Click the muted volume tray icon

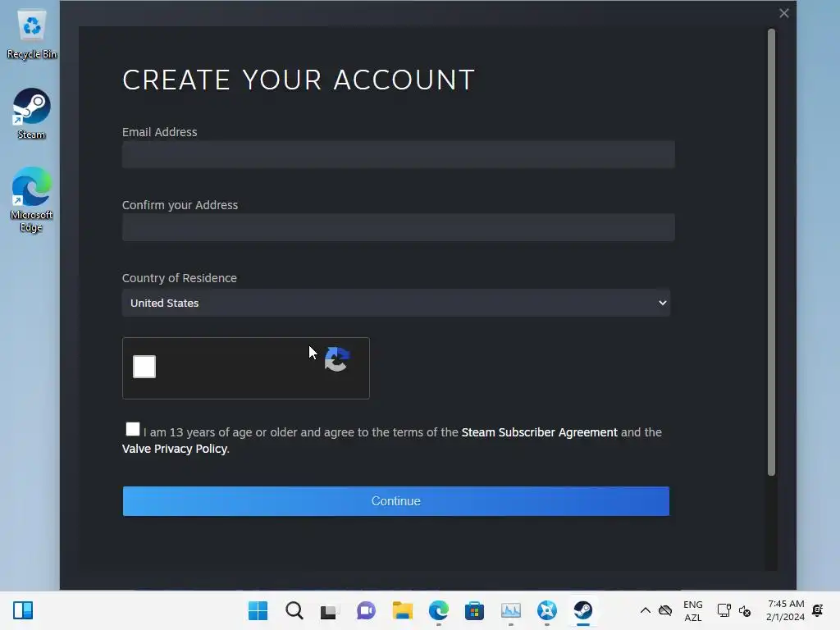pyautogui.click(x=745, y=610)
